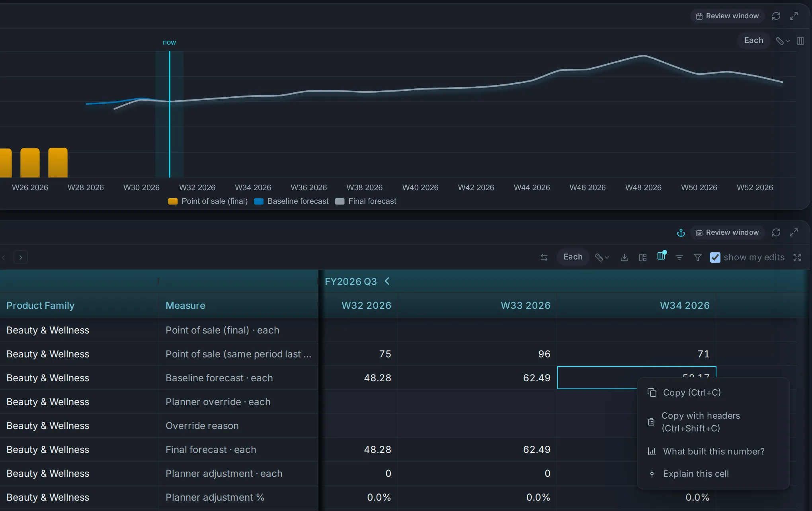
Task: Choose Copy with headers menu entry
Action: tap(713, 422)
